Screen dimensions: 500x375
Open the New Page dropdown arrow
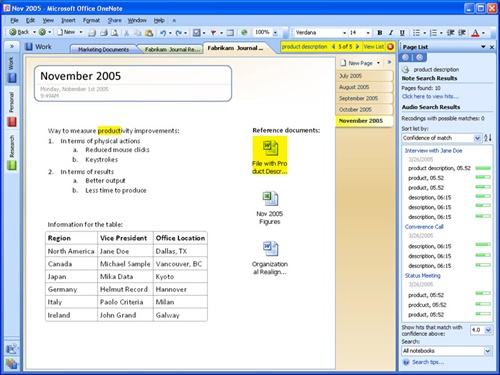pyautogui.click(x=378, y=63)
